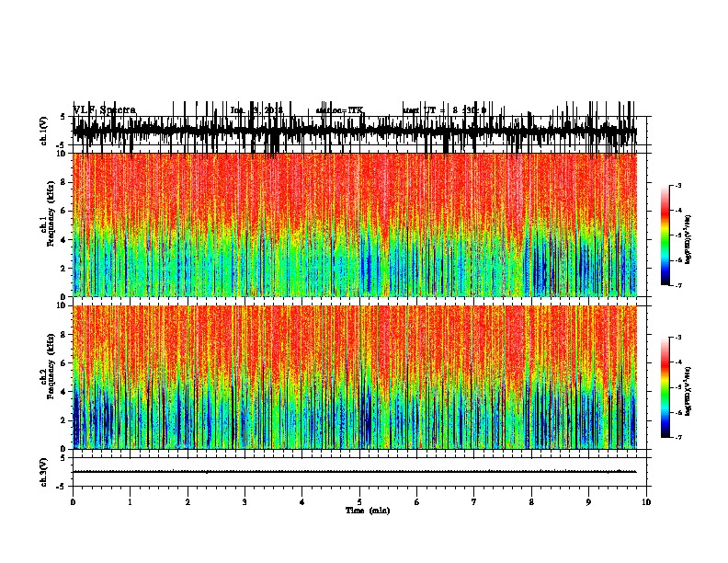Screen dimensions: 728x563
Task: Click the ch.3(V) axis label
Action: 44,472
